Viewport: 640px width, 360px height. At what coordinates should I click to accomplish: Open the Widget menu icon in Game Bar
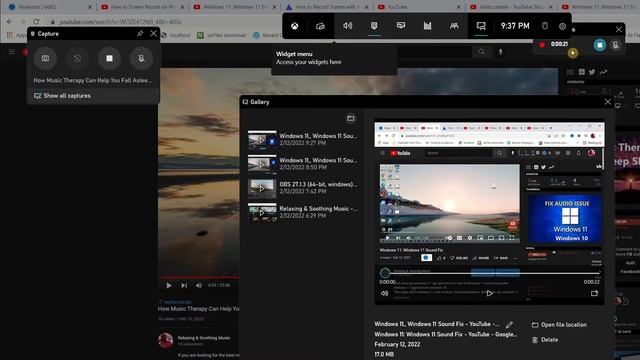coord(320,26)
